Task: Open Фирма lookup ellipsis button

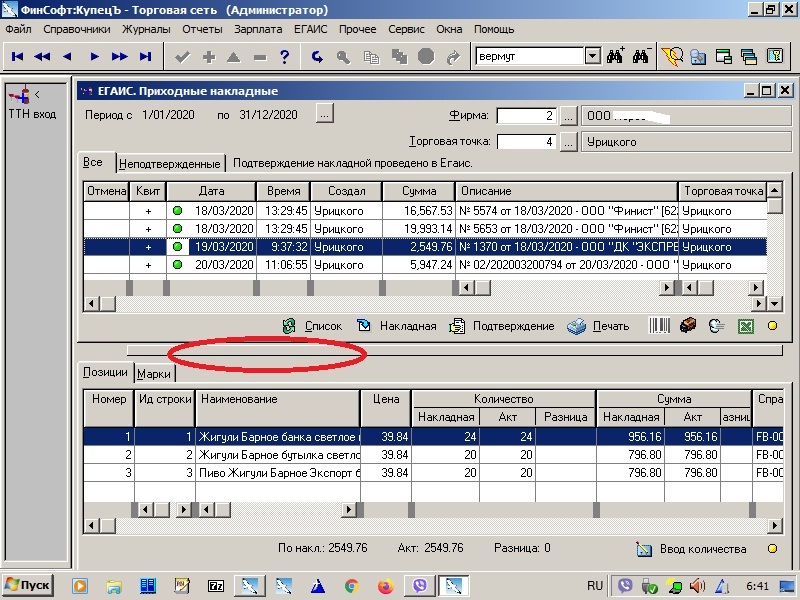Action: pos(568,115)
